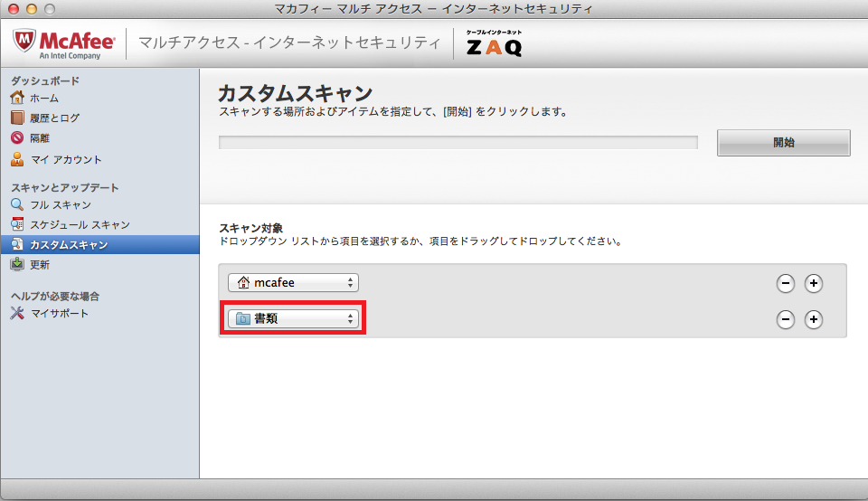Add a row after 書類 with plus button
868x501 pixels.
click(x=813, y=319)
